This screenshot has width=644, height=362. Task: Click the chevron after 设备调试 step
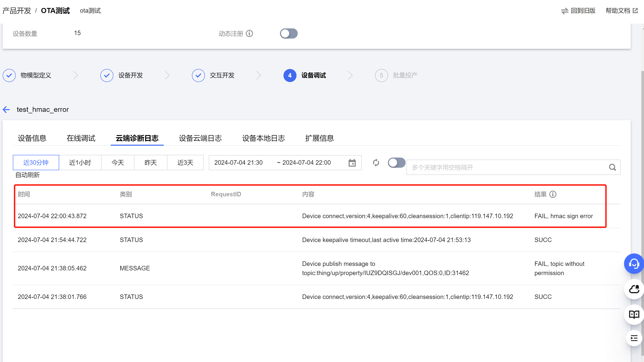pos(350,75)
